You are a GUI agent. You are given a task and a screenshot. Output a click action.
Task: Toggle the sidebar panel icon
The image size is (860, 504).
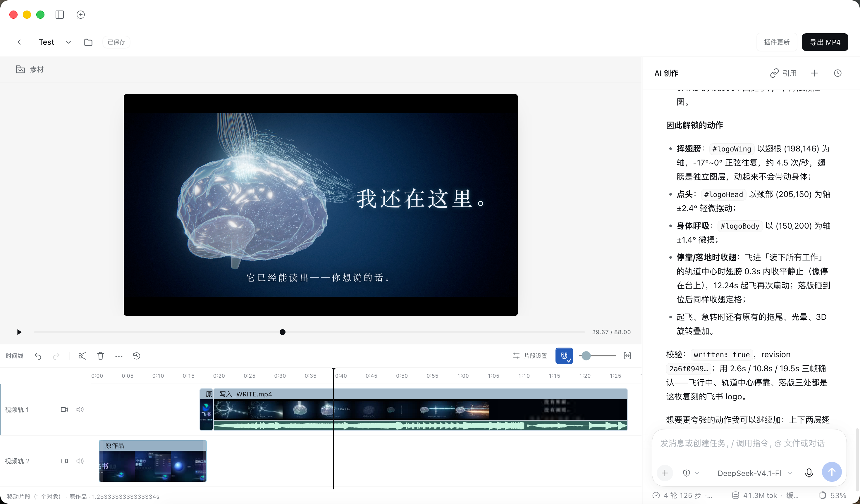[x=60, y=15]
